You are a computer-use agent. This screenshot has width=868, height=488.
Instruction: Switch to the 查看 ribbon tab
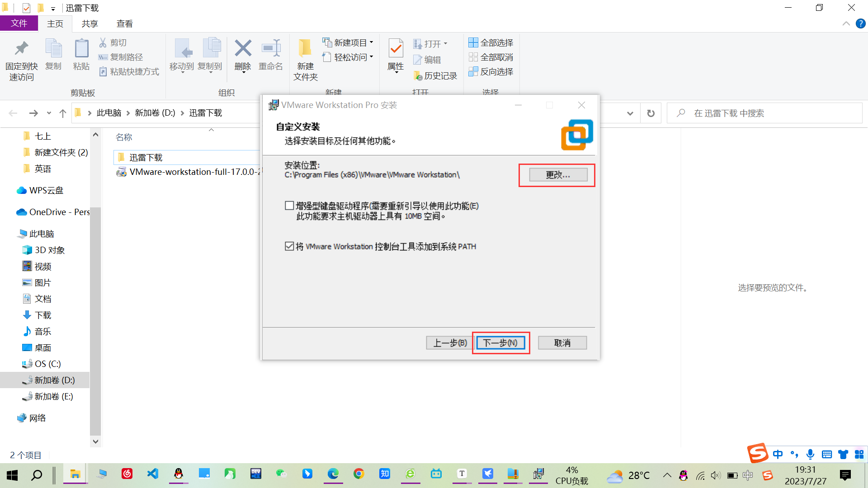124,24
